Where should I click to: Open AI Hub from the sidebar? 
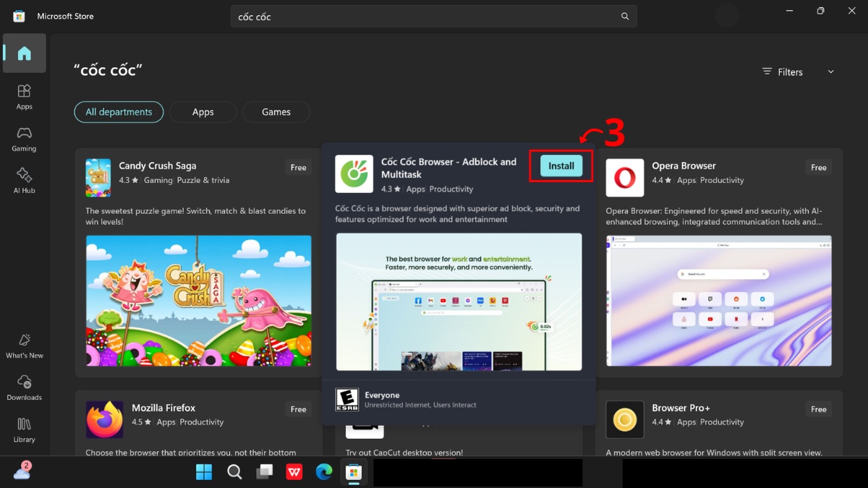coord(24,180)
